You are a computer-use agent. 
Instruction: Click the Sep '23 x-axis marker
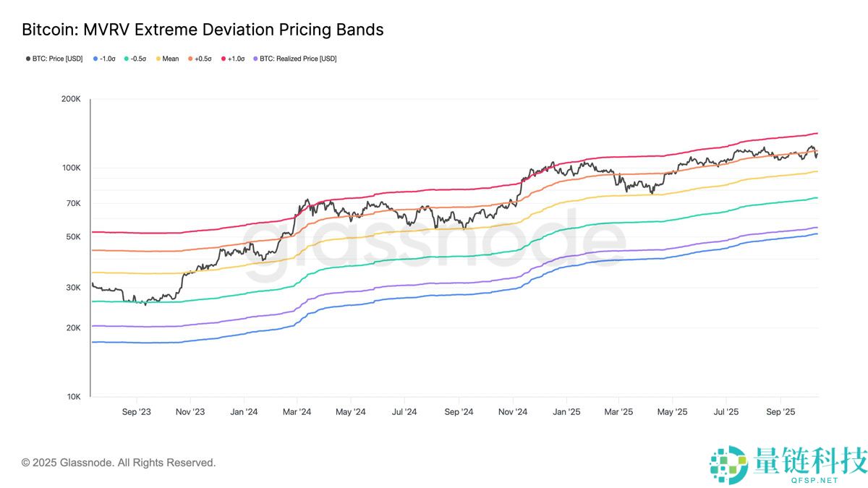(x=137, y=412)
